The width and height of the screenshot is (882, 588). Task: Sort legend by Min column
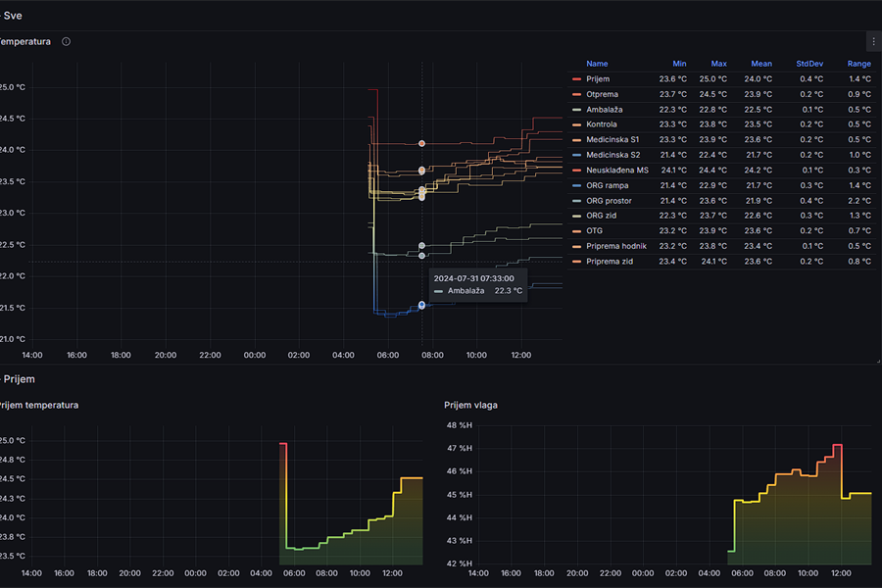[x=679, y=64]
